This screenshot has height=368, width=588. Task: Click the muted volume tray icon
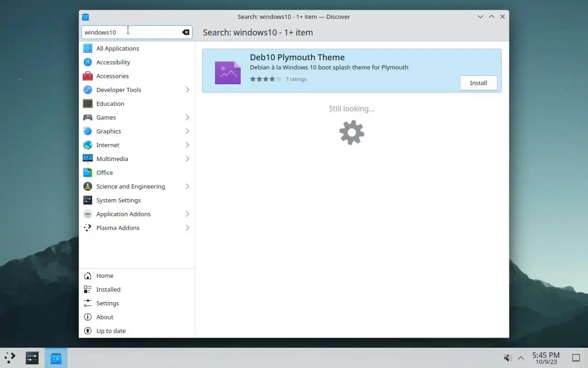point(508,358)
